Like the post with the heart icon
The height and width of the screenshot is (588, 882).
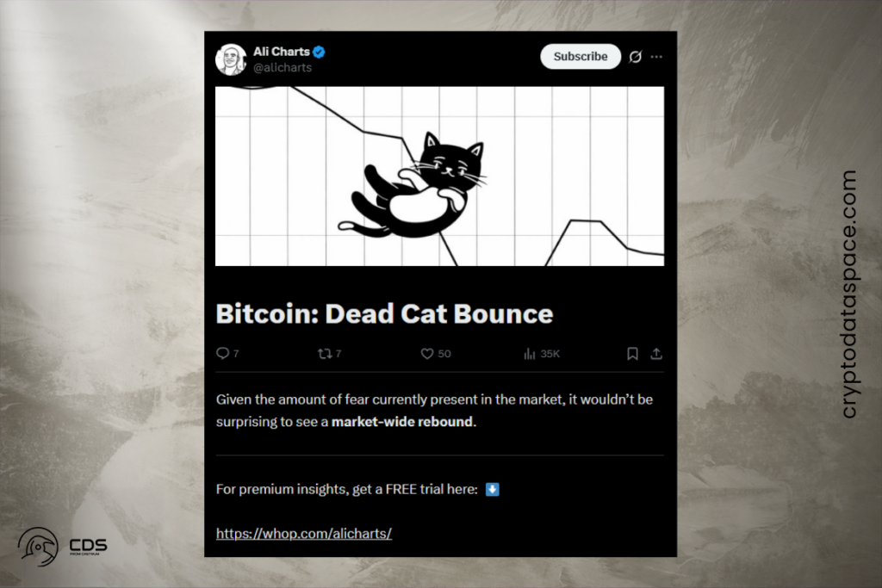(x=426, y=353)
